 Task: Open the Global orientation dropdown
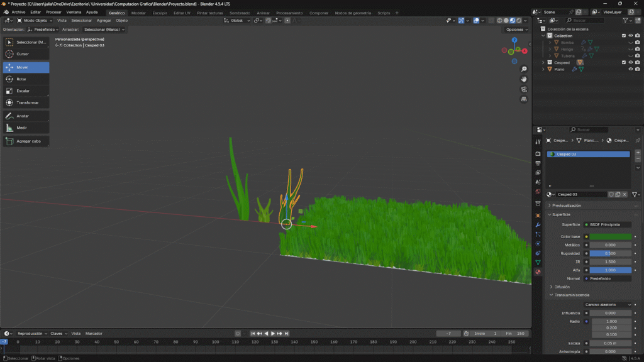tap(237, 21)
